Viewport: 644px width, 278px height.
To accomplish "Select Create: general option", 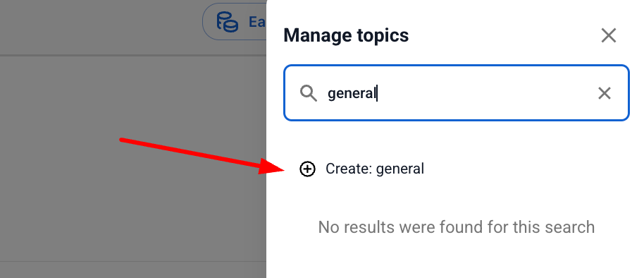I will click(362, 169).
